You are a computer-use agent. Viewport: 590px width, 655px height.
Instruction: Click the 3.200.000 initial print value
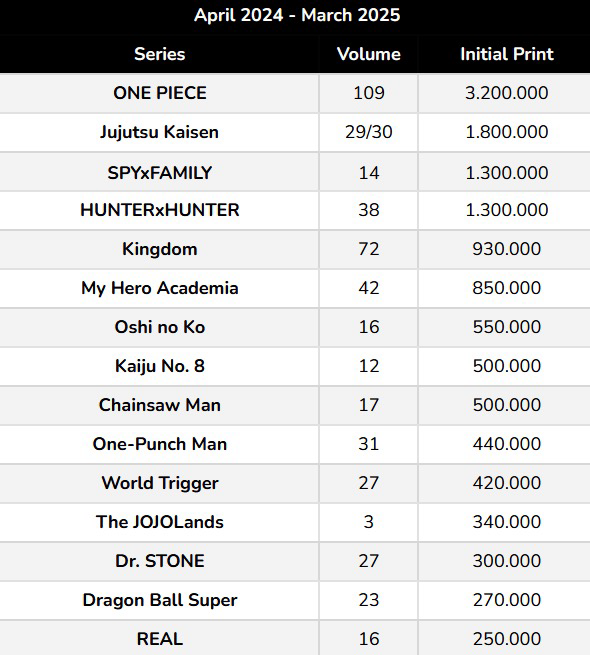point(506,93)
